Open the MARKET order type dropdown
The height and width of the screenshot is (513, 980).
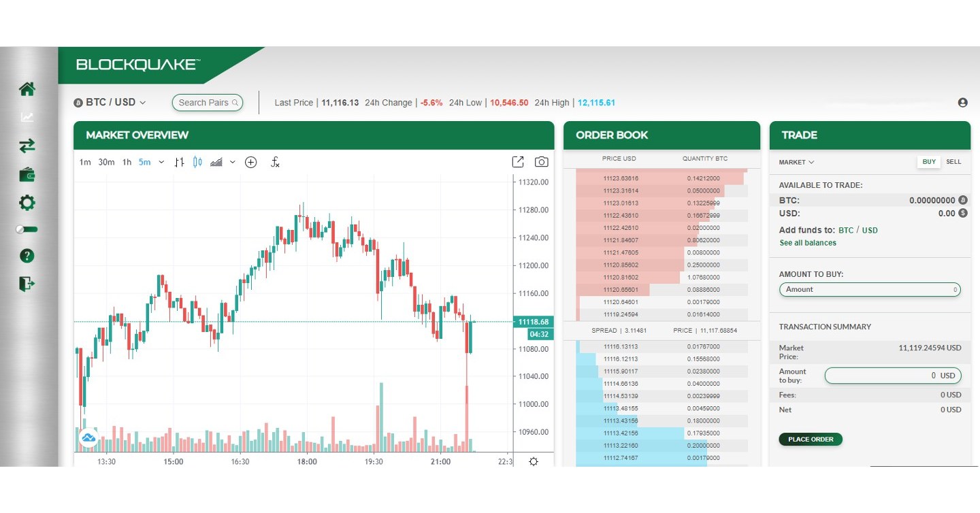(x=795, y=162)
